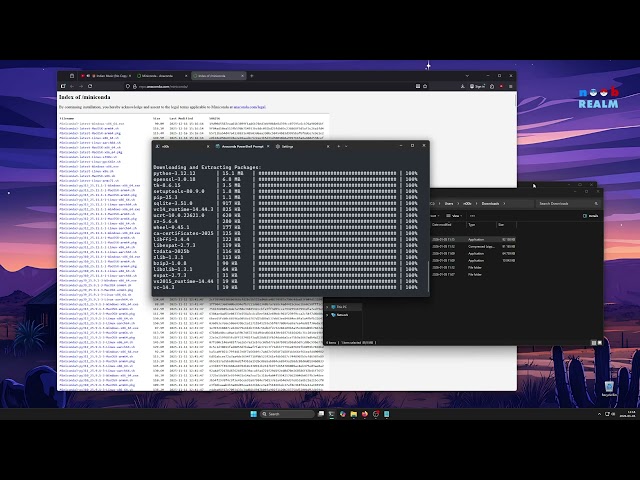Open the Explorer See more ellipsis menu
640x480 pixels.
point(472,216)
